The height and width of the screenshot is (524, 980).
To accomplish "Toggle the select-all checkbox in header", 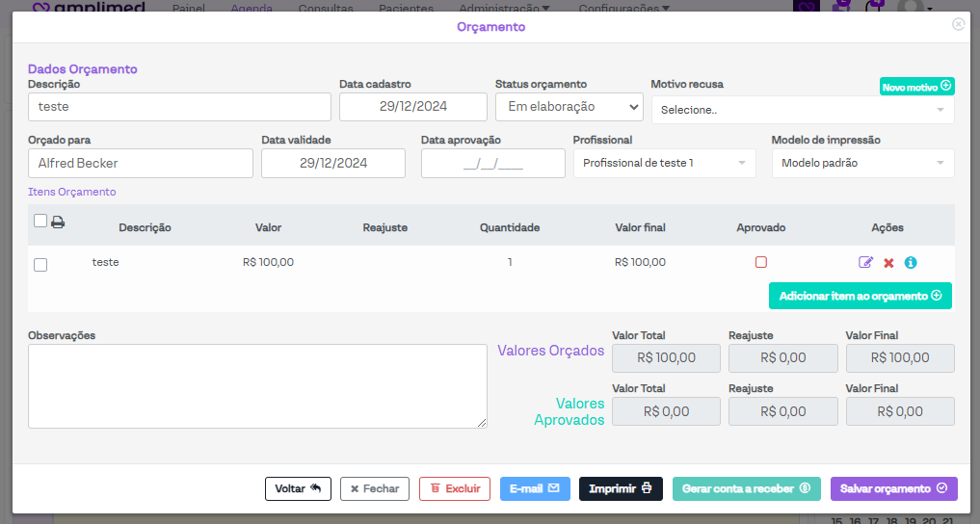I will coord(40,221).
